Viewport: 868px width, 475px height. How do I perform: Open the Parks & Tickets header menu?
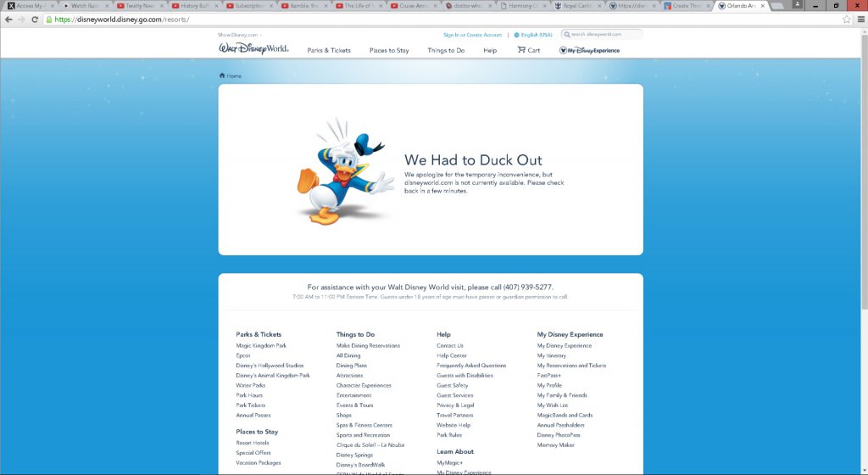(x=329, y=50)
